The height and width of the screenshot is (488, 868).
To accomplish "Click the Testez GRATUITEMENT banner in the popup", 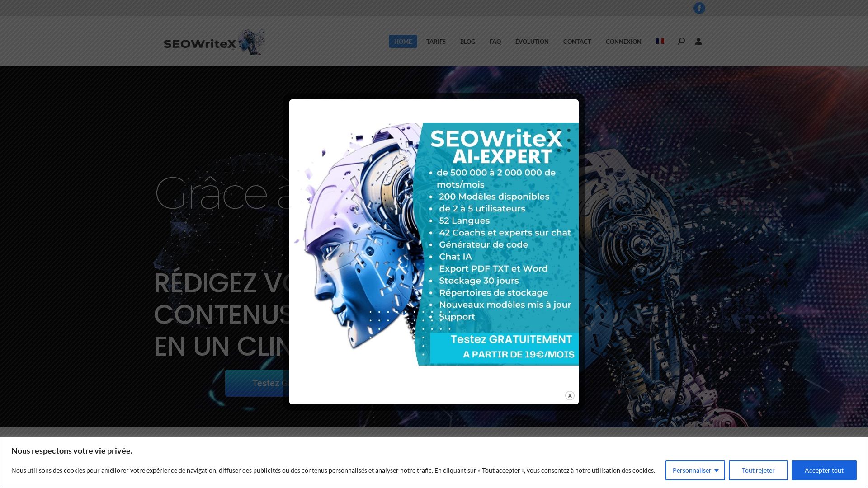I will (511, 339).
